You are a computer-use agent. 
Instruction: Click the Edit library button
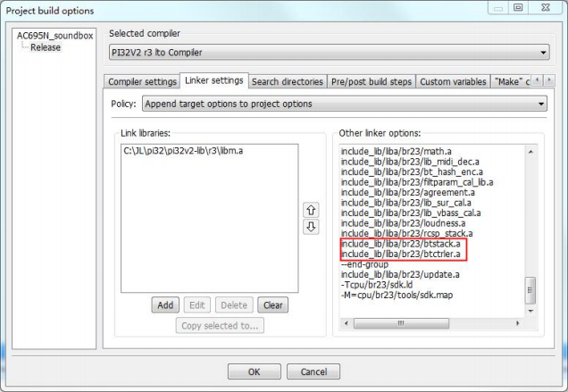[197, 305]
